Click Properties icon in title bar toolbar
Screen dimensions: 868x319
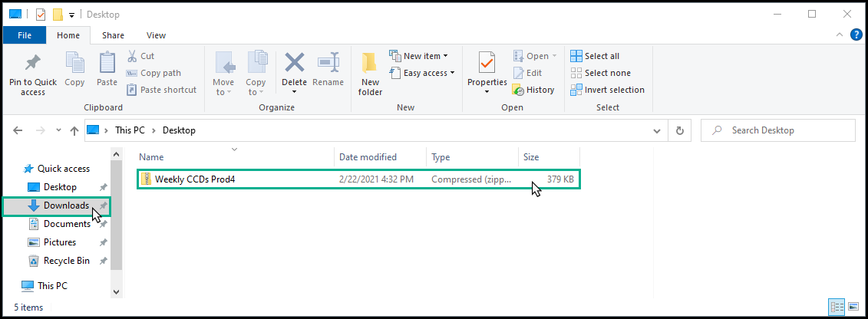pyautogui.click(x=41, y=15)
